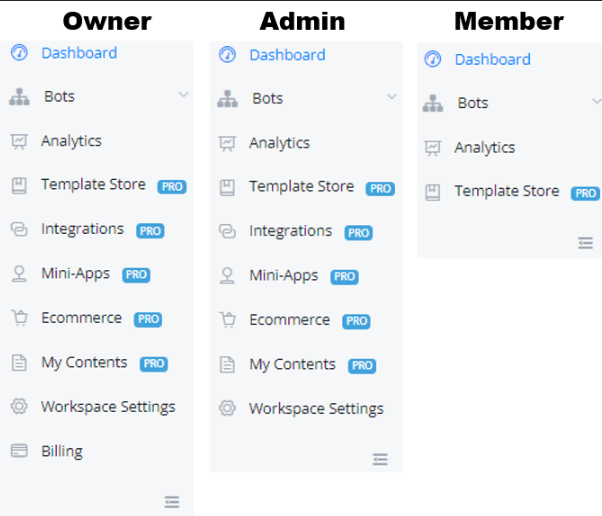
Task: Expand the Bots chevron in Admin panel
Action: [x=392, y=97]
